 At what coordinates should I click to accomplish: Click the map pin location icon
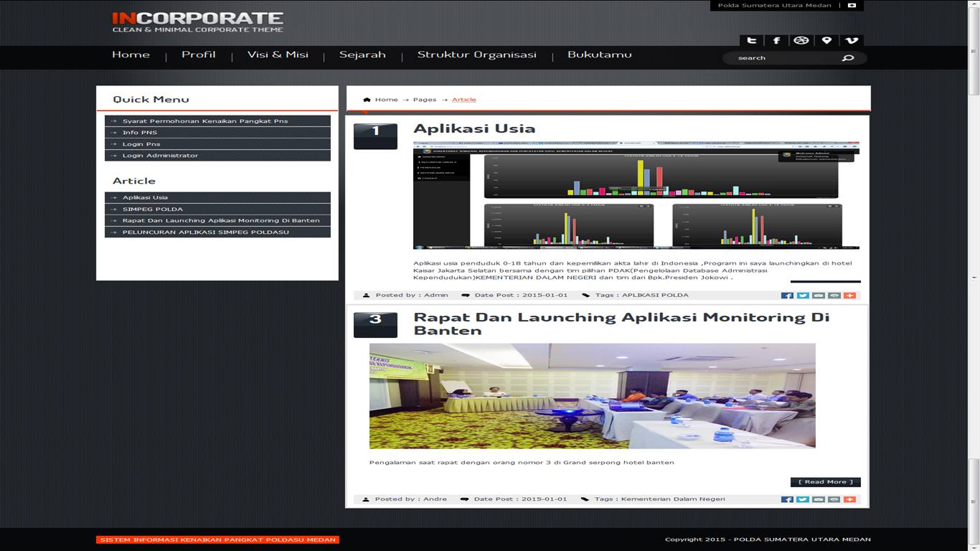pos(826,41)
